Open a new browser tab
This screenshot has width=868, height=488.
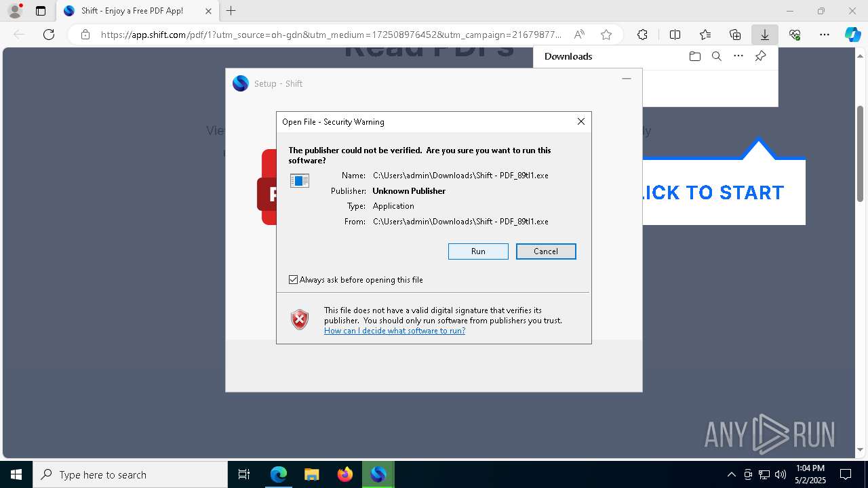coord(231,11)
